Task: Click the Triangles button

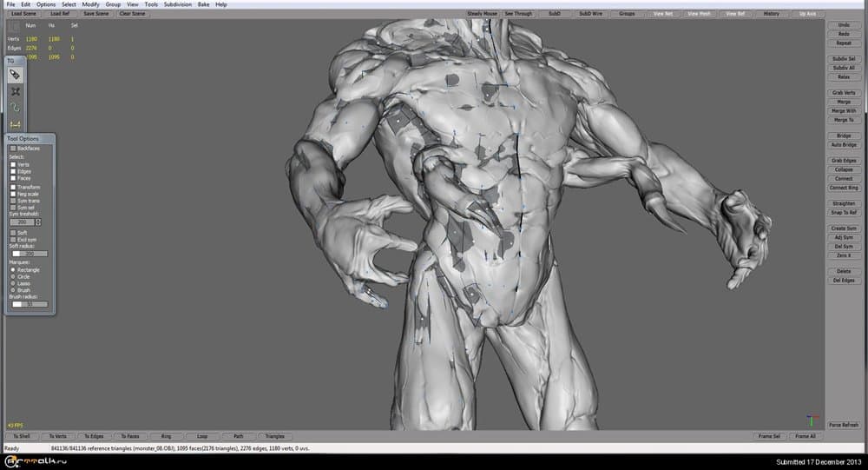Action: pos(274,436)
